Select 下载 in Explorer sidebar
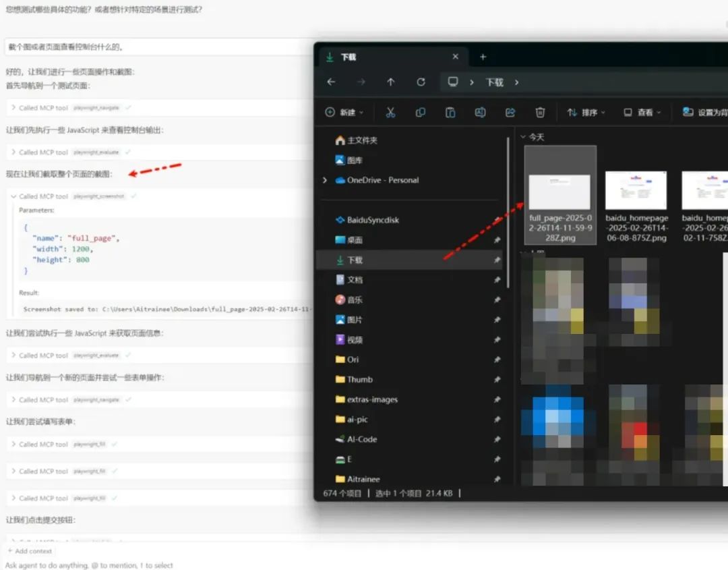 (410, 260)
